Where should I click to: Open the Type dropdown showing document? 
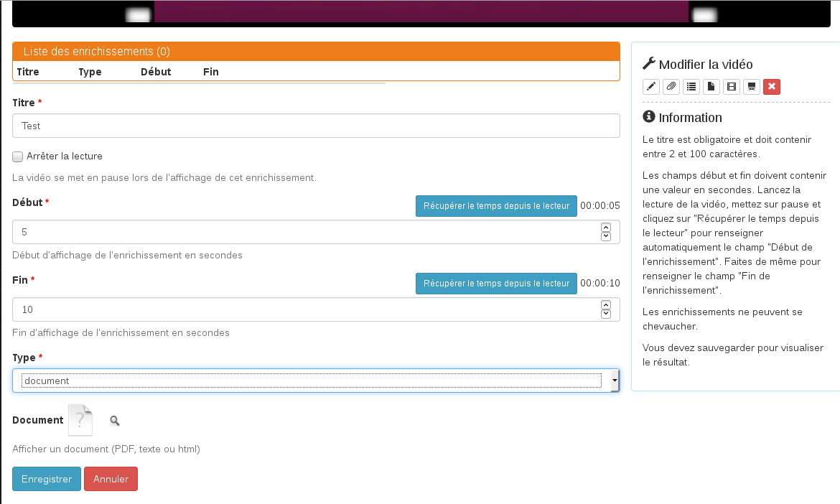click(x=316, y=381)
